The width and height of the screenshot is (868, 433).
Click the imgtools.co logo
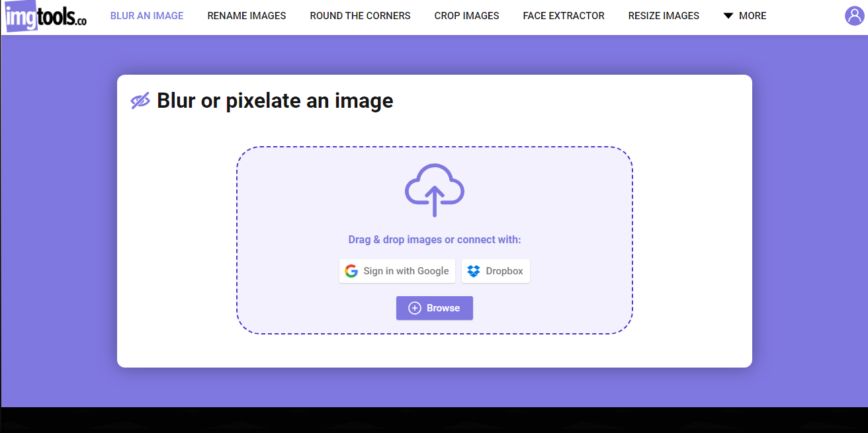[45, 16]
